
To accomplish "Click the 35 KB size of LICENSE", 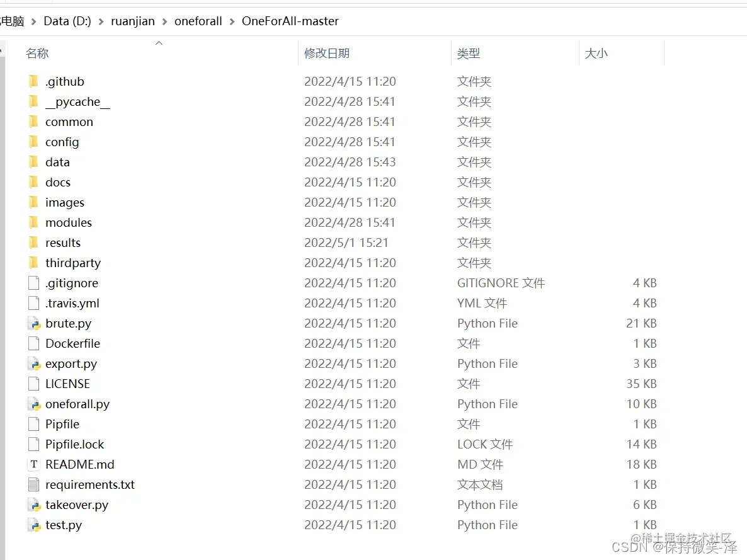I will (x=641, y=384).
